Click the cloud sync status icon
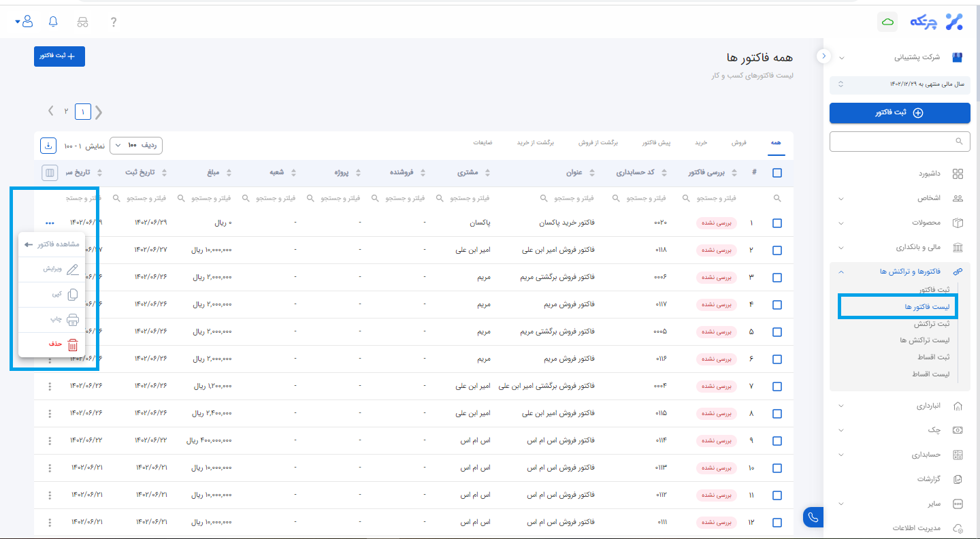The width and height of the screenshot is (980, 539). [x=887, y=22]
